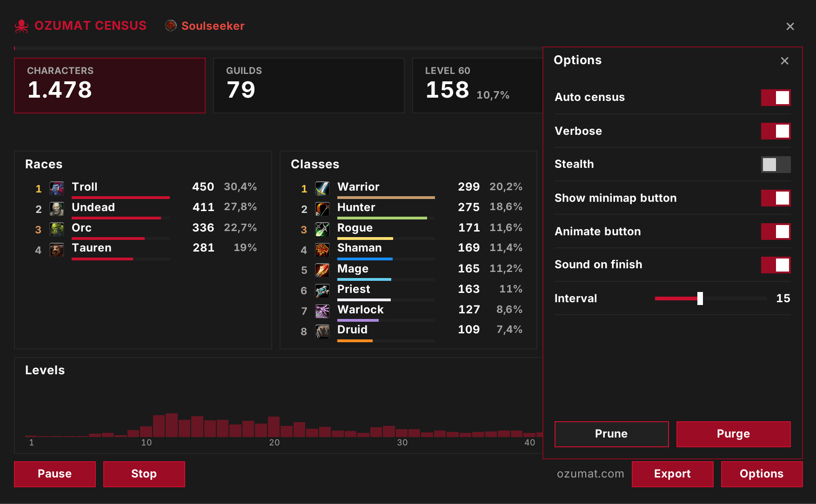816x504 pixels.
Task: Click the Orc race icon
Action: pyautogui.click(x=57, y=229)
